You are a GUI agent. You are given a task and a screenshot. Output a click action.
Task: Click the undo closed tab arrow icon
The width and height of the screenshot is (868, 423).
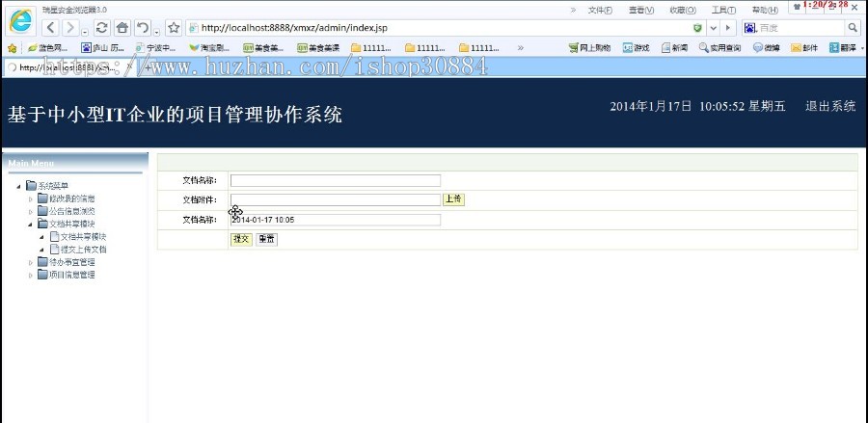144,28
